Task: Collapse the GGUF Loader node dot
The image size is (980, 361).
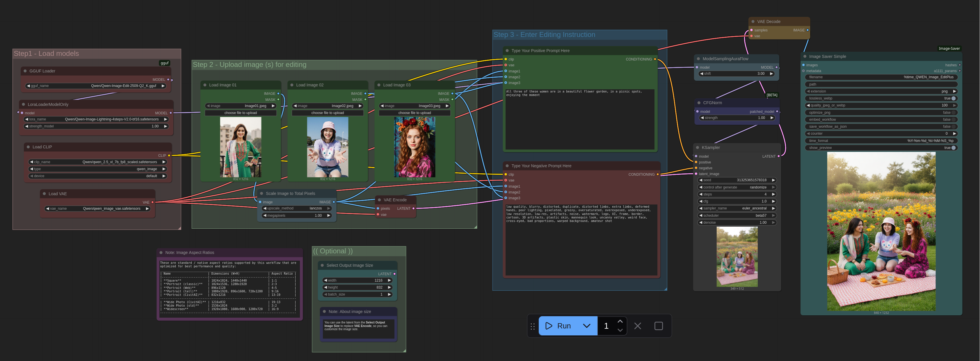Action: pos(25,71)
